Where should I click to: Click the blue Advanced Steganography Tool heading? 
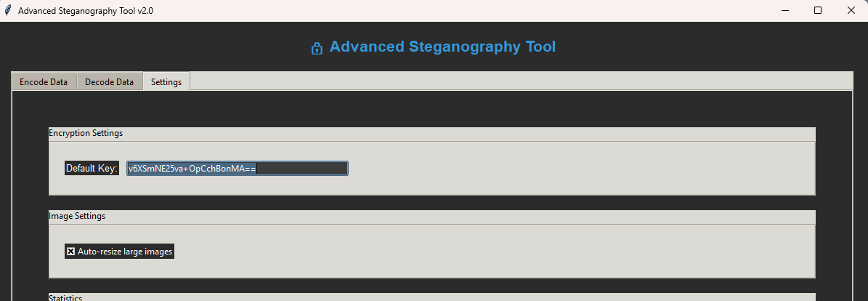[x=442, y=47]
